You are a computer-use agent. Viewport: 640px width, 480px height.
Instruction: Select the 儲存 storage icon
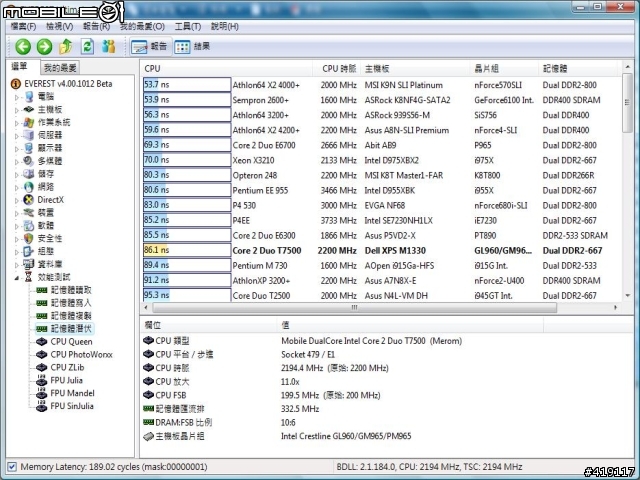29,174
